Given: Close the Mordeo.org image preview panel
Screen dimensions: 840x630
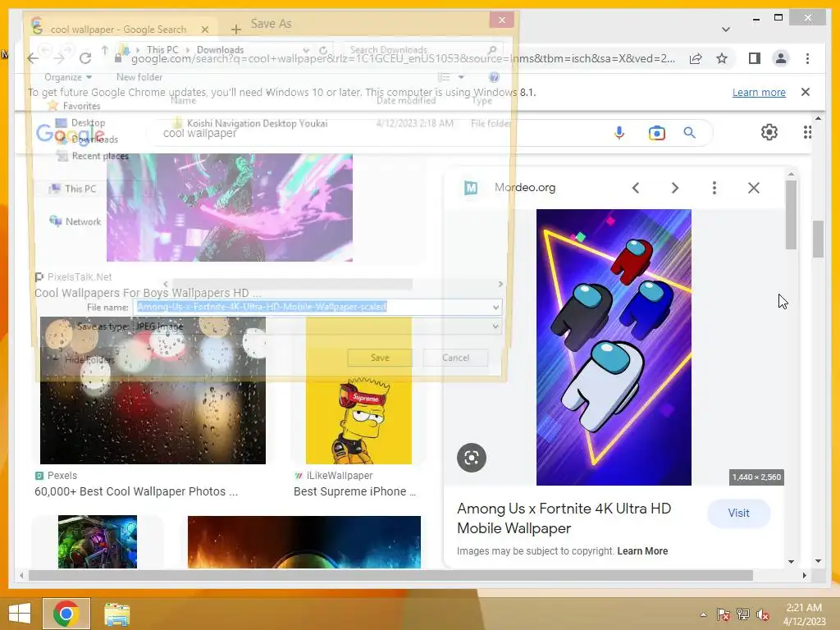Looking at the screenshot, I should point(754,188).
